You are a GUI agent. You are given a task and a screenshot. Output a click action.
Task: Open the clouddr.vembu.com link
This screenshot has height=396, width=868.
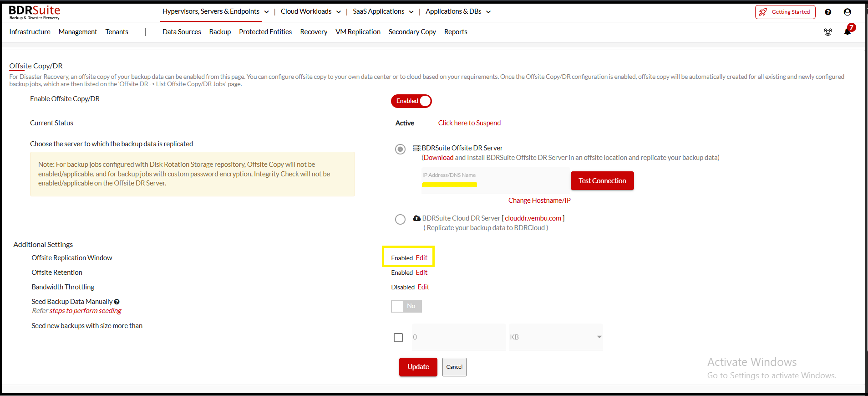pos(533,218)
